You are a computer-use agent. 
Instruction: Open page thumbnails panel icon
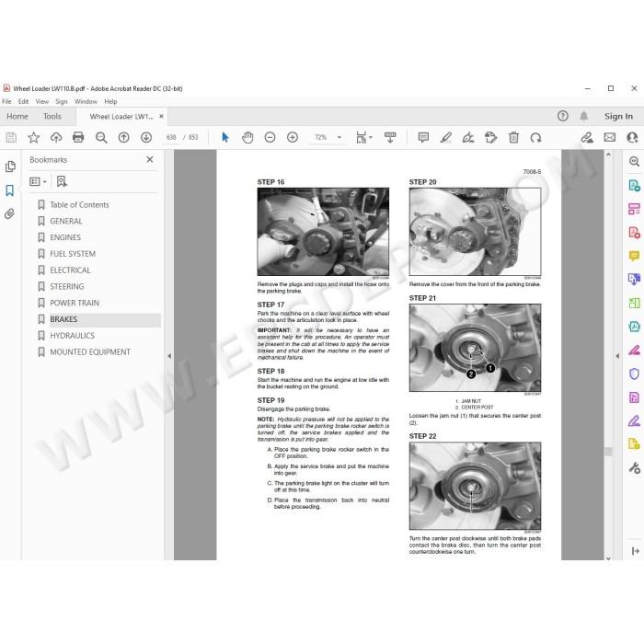pyautogui.click(x=10, y=167)
